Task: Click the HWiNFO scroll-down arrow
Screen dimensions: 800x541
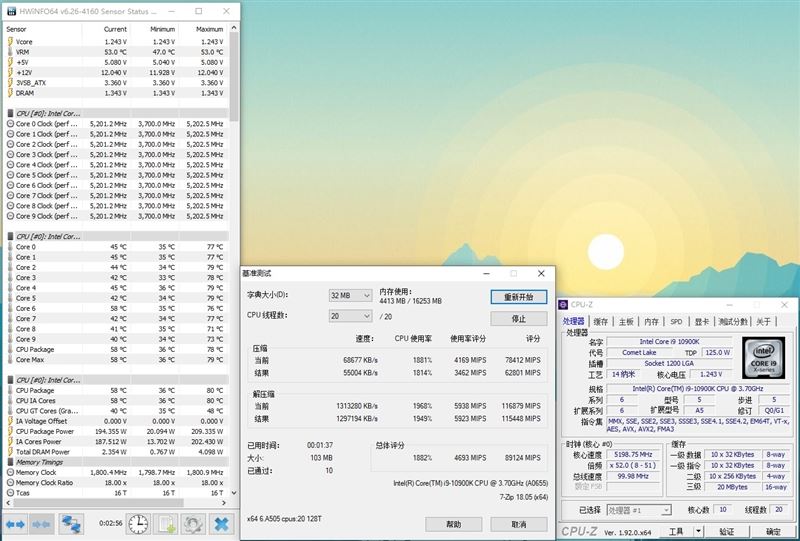Action: 234,493
